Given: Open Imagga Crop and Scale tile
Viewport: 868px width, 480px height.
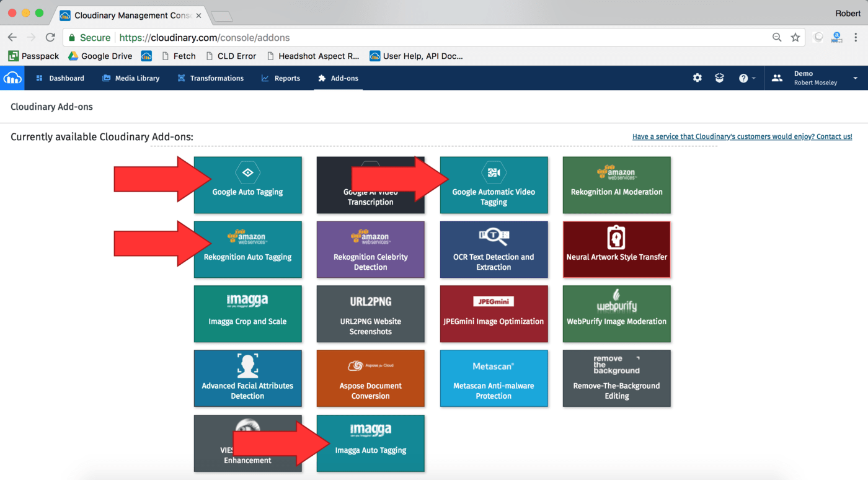Looking at the screenshot, I should [248, 314].
